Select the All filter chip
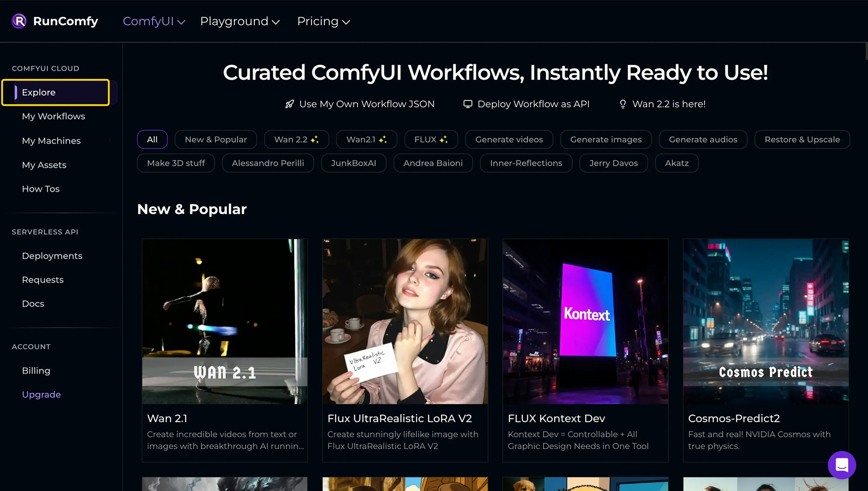This screenshot has height=491, width=868. pyautogui.click(x=152, y=139)
